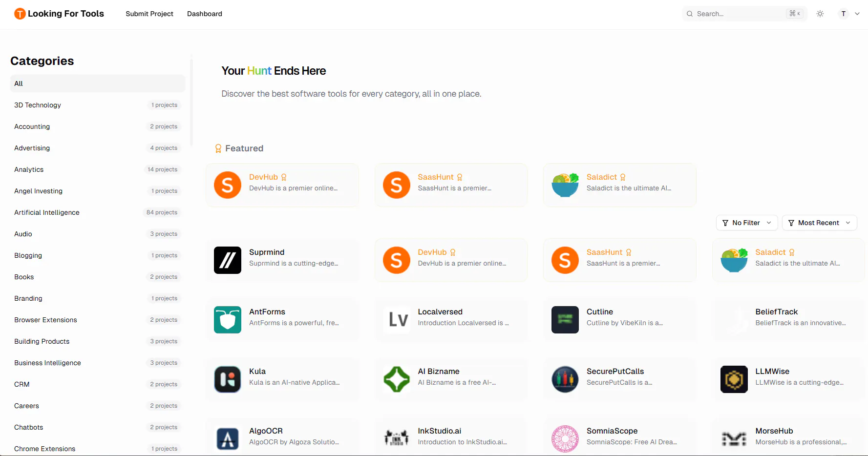Click the Cutline dark icon

(565, 320)
